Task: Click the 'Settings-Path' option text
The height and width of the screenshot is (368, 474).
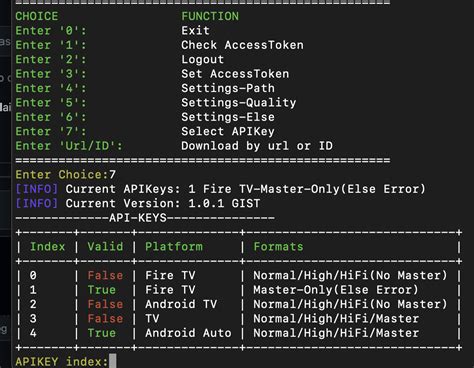Action: (228, 88)
